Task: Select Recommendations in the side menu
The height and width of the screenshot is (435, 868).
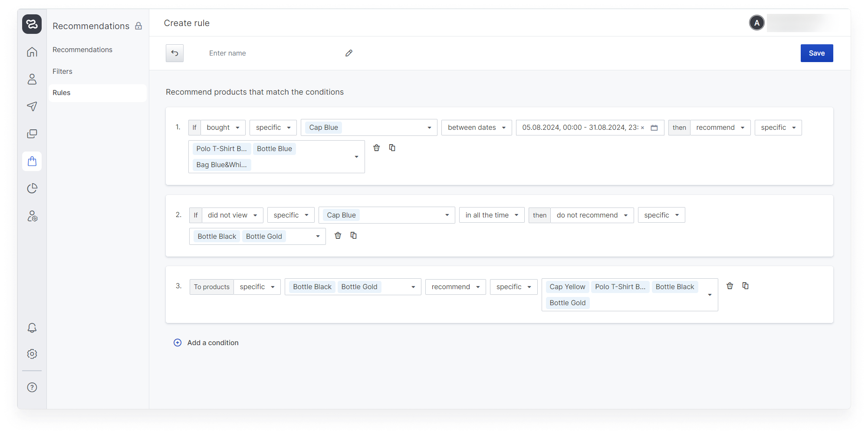Action: pos(82,49)
